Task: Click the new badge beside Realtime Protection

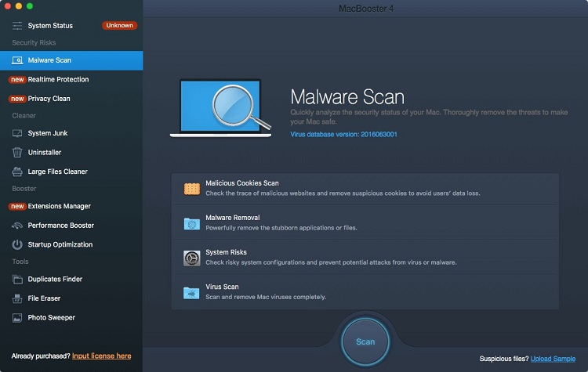Action: coord(17,79)
